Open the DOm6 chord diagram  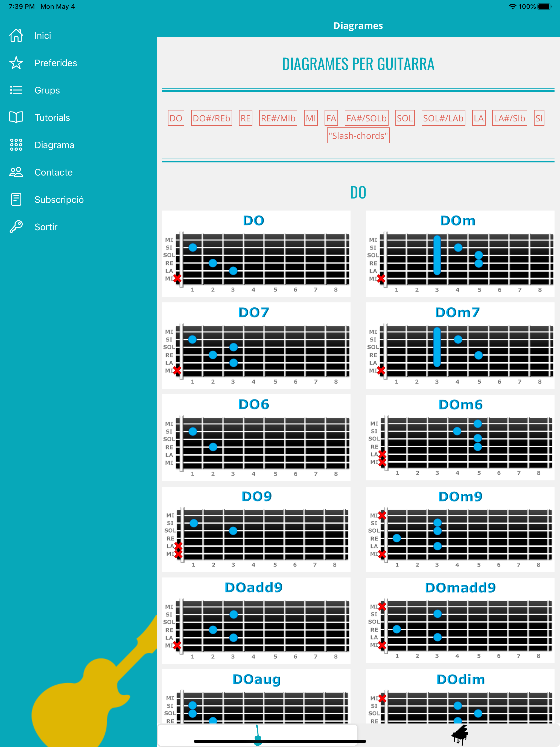click(460, 438)
